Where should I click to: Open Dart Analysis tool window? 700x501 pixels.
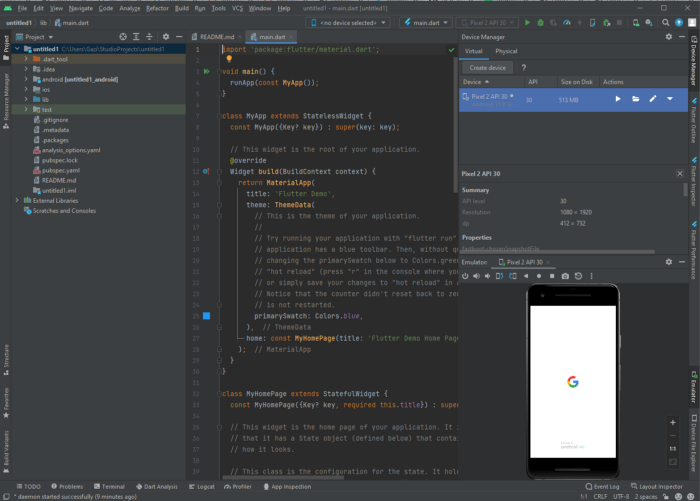pos(157,487)
